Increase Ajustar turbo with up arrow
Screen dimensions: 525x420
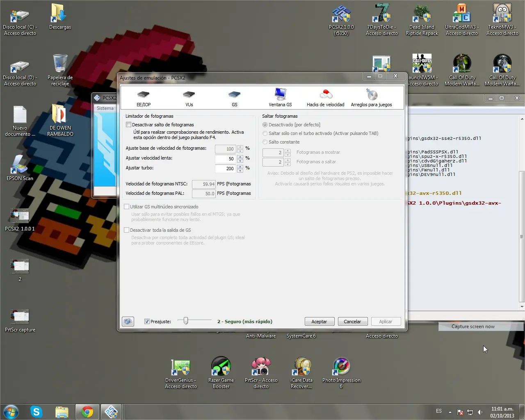pyautogui.click(x=240, y=166)
